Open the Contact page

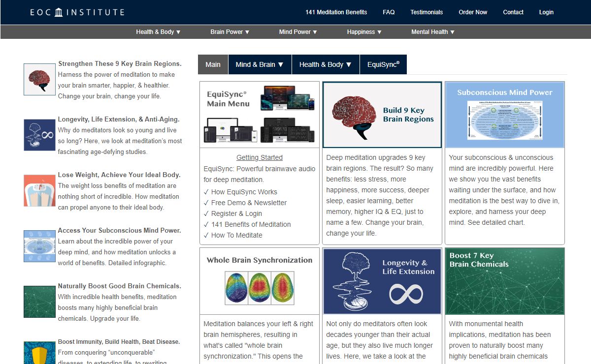(513, 12)
